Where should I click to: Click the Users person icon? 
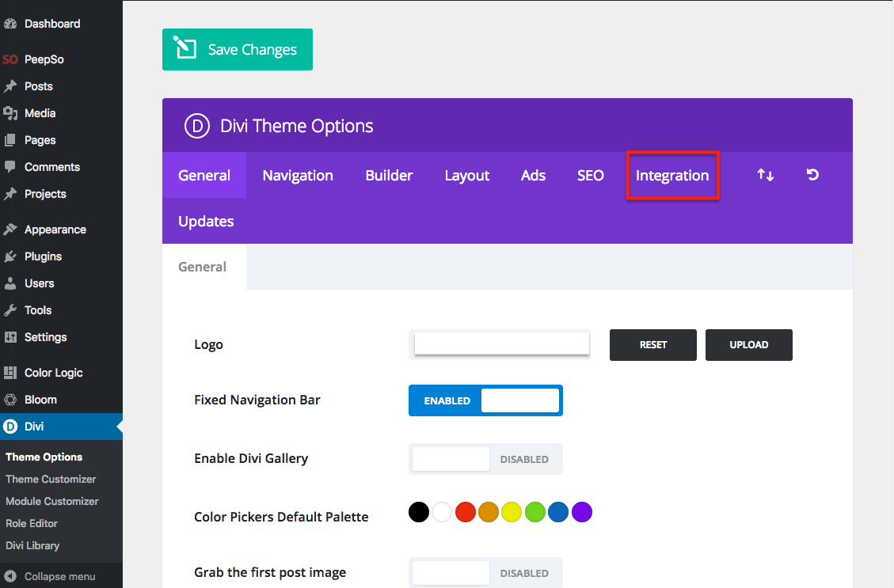click(x=10, y=283)
